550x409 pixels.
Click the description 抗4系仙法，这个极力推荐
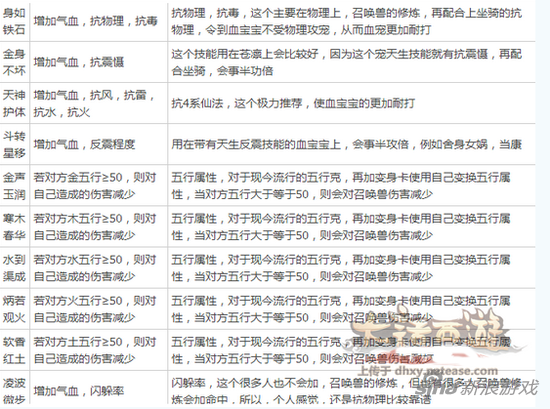(351, 103)
